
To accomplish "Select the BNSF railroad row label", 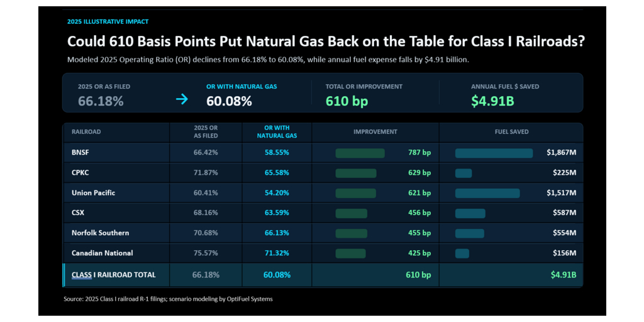I will [x=80, y=152].
